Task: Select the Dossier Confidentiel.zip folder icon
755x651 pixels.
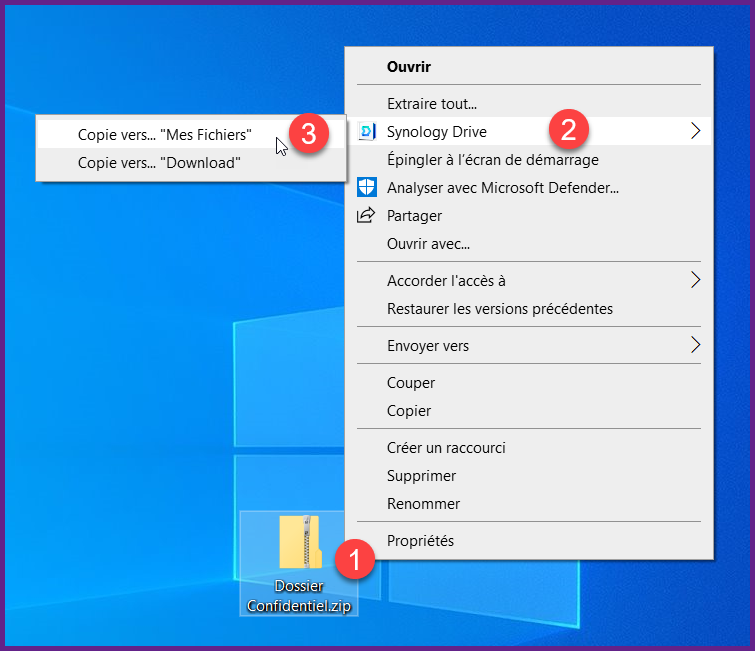Action: point(298,543)
